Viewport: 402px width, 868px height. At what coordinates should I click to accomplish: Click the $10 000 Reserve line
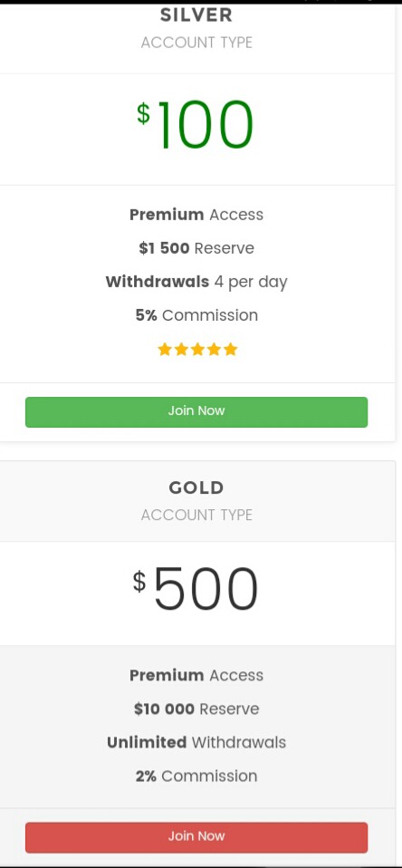tap(196, 709)
